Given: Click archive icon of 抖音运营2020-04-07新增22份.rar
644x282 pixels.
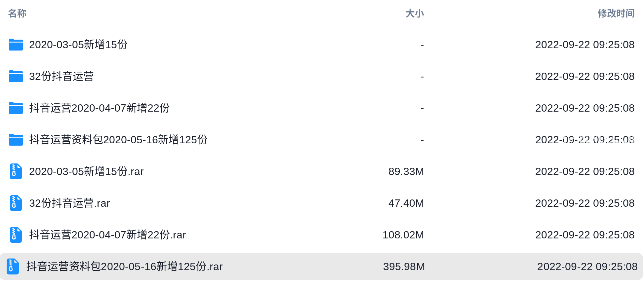Looking at the screenshot, I should [x=16, y=235].
